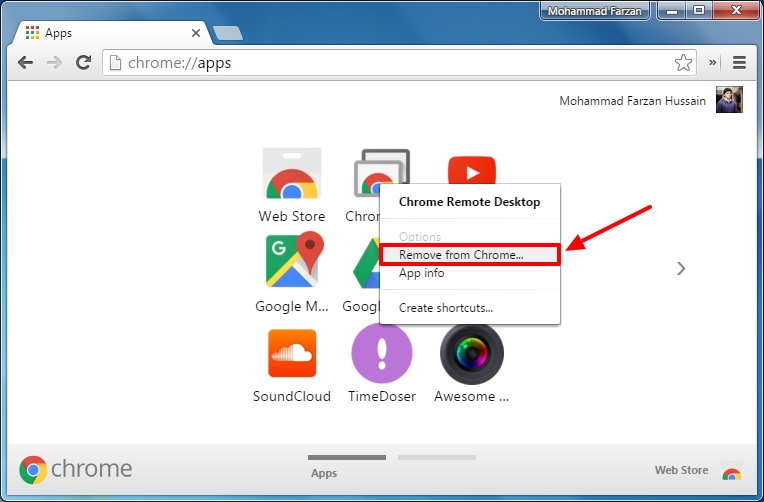Screen dimensions: 764x502
Task: Reload the page
Action: click(x=83, y=62)
